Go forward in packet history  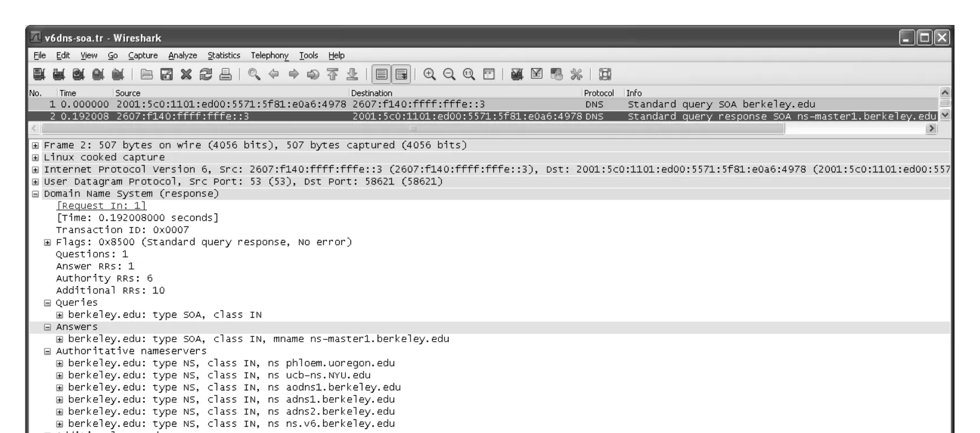294,74
